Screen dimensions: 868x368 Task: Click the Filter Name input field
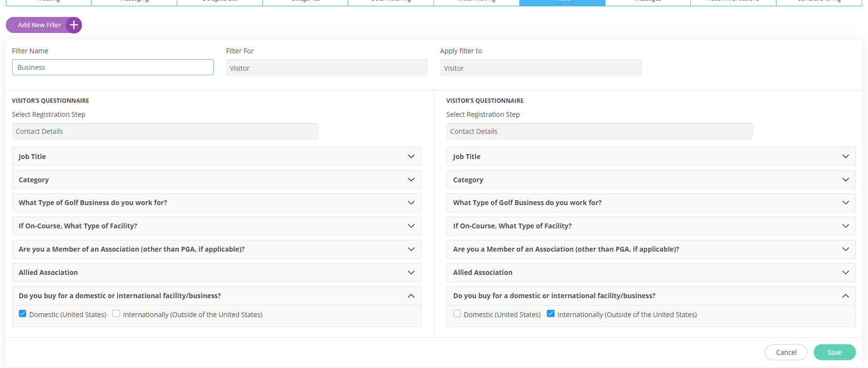(112, 67)
